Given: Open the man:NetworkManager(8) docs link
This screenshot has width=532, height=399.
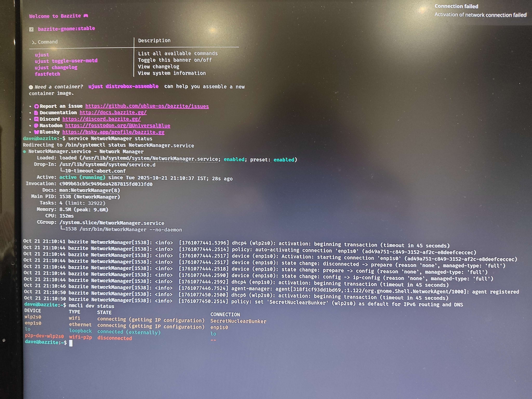Looking at the screenshot, I should [x=89, y=191].
